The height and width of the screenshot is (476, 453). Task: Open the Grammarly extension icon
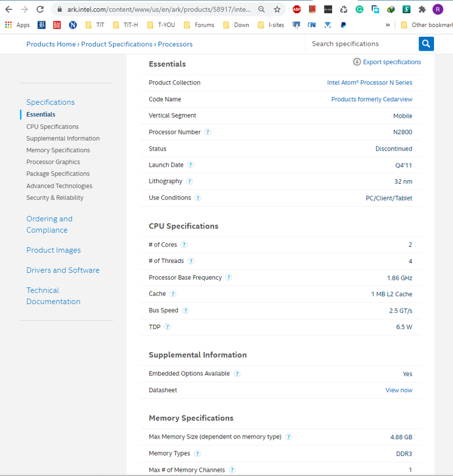point(360,10)
